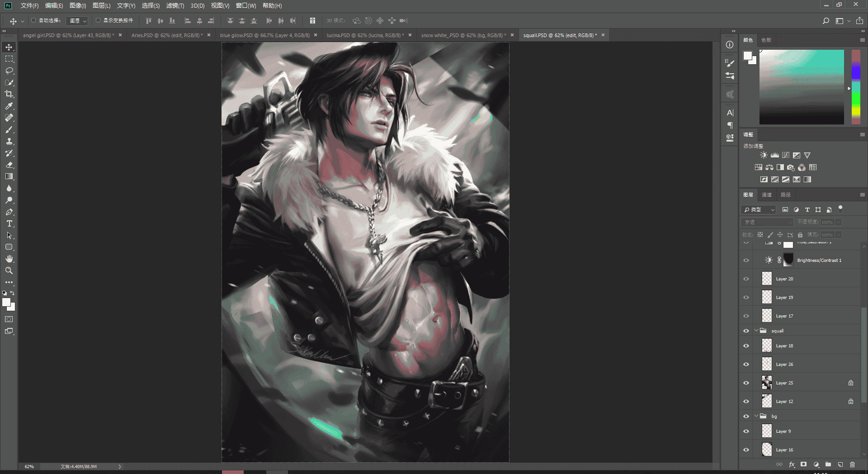Create a new layer
The image size is (868, 474).
840,465
